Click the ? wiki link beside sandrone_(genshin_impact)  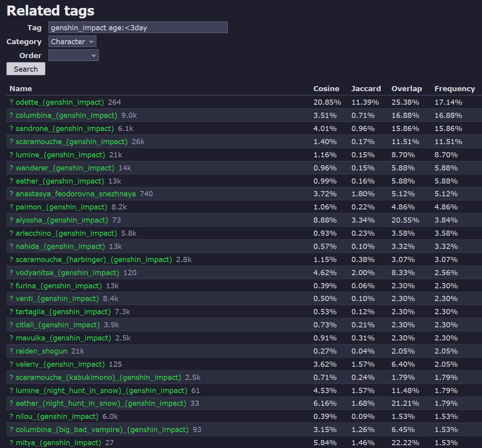[x=12, y=129]
